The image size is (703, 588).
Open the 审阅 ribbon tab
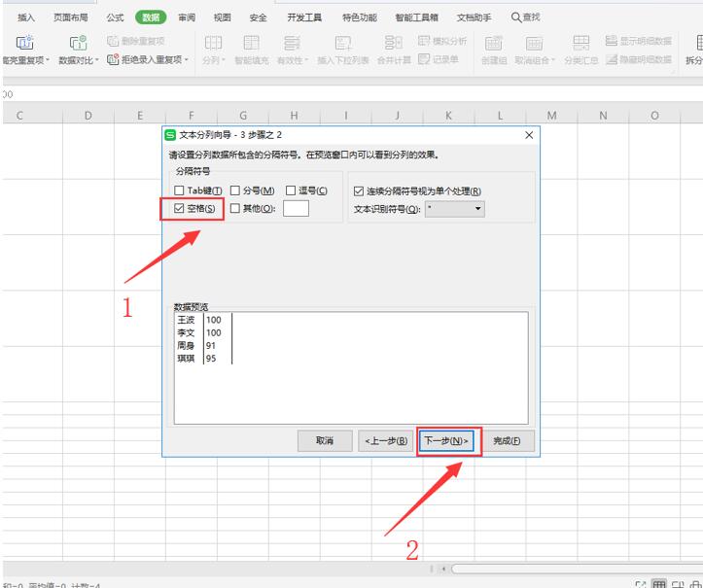coord(187,17)
